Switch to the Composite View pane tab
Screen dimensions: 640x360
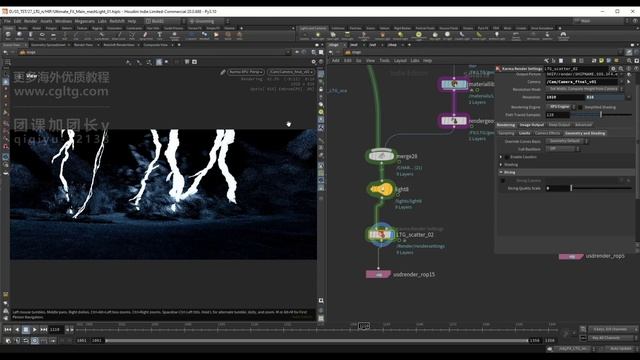click(x=156, y=45)
